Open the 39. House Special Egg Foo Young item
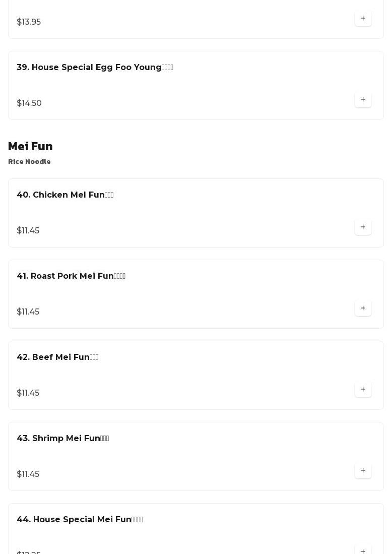This screenshot has height=554, width=392. [95, 68]
